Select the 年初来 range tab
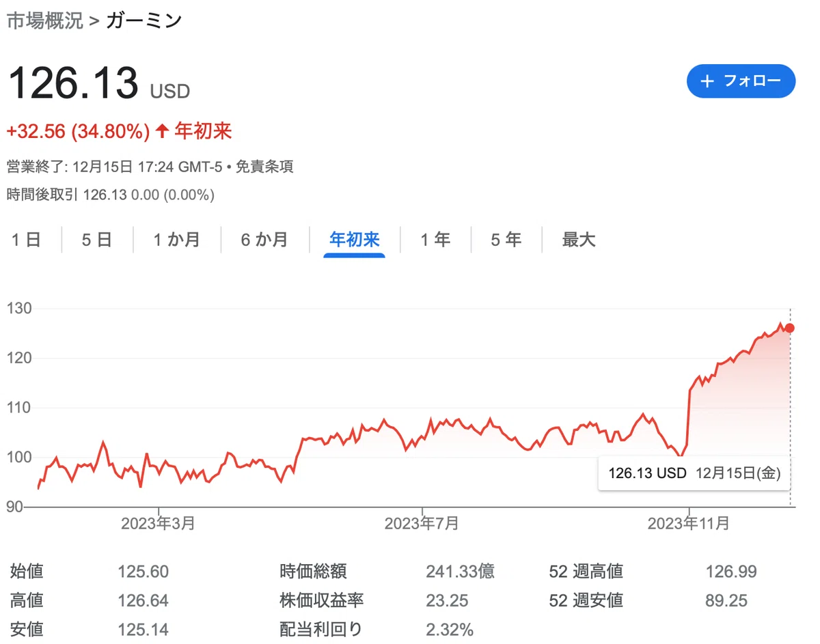The height and width of the screenshot is (644, 820). click(x=354, y=240)
